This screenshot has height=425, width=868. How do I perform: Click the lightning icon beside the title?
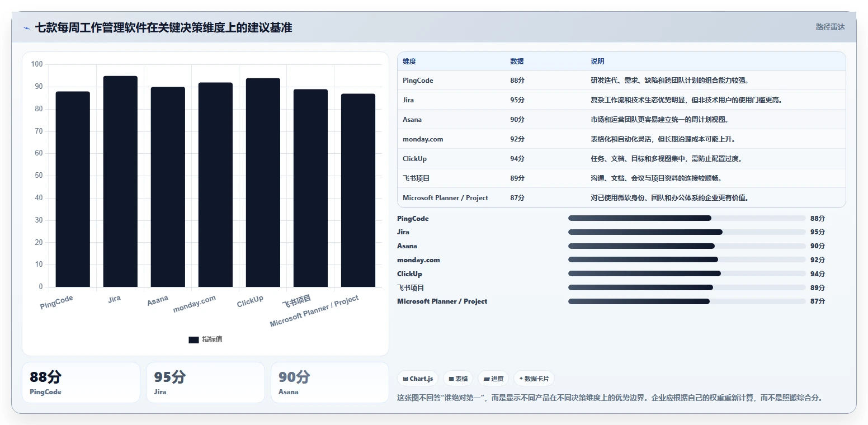[x=26, y=28]
